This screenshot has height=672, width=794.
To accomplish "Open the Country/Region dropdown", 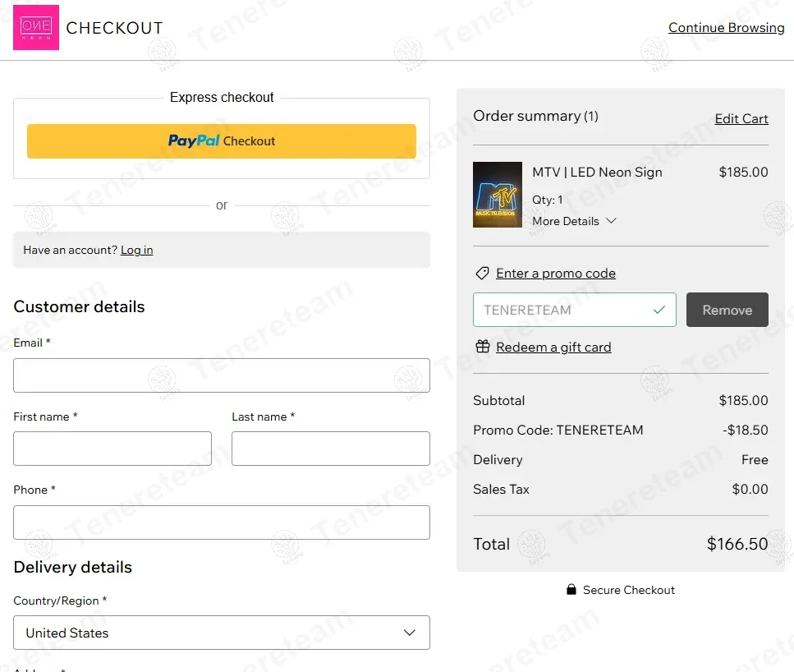I will (222, 633).
